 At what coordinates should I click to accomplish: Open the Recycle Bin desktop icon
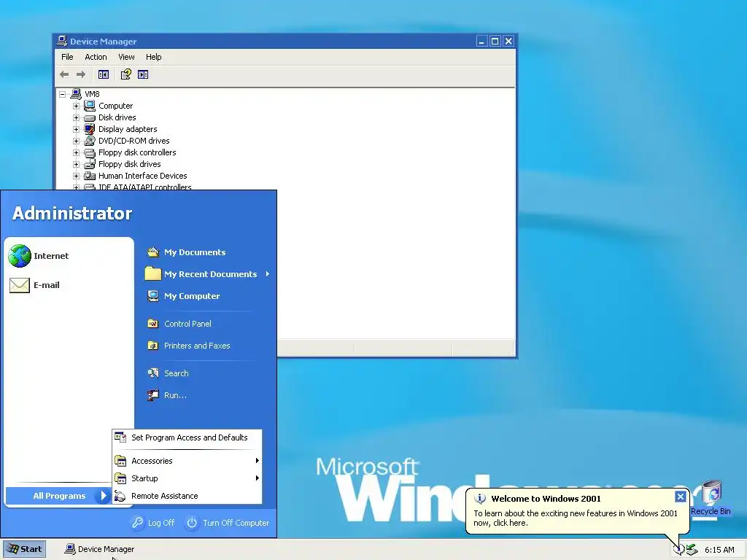click(x=711, y=497)
